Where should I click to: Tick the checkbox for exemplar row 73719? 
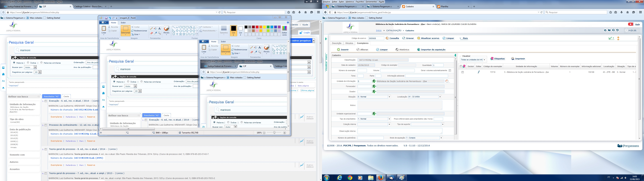pyautogui.click(x=463, y=72)
